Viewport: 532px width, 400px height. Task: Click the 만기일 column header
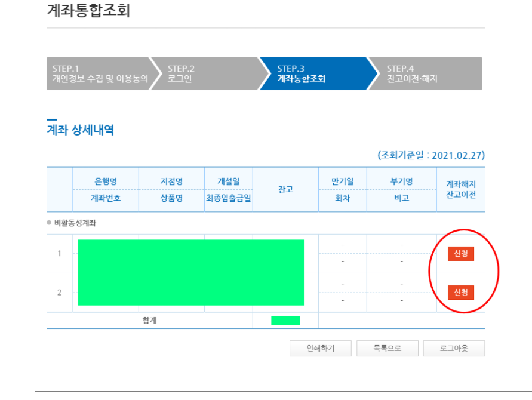click(342, 181)
